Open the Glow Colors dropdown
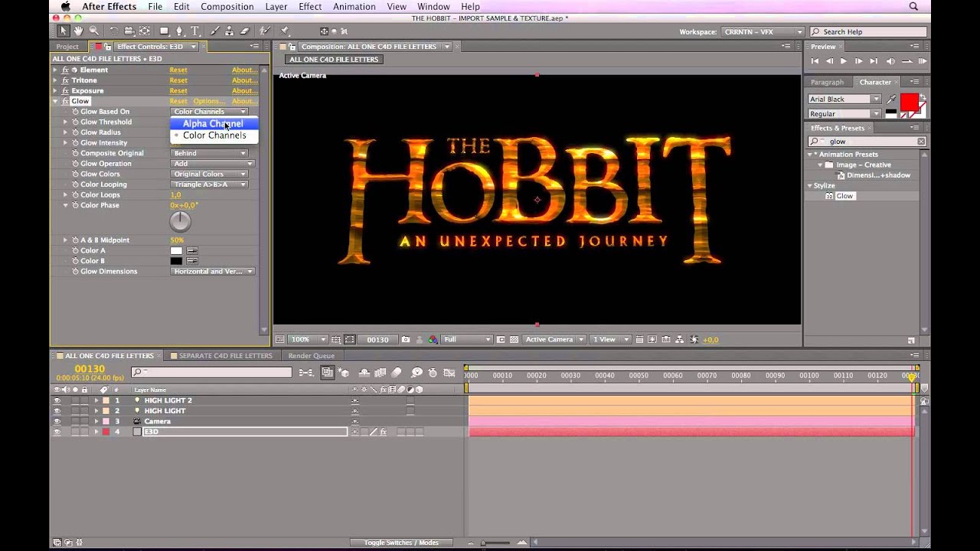 point(211,174)
